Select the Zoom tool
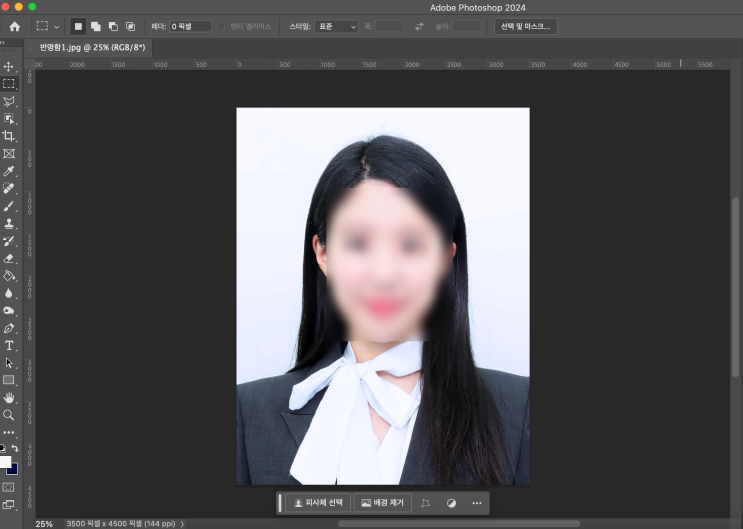 9,415
